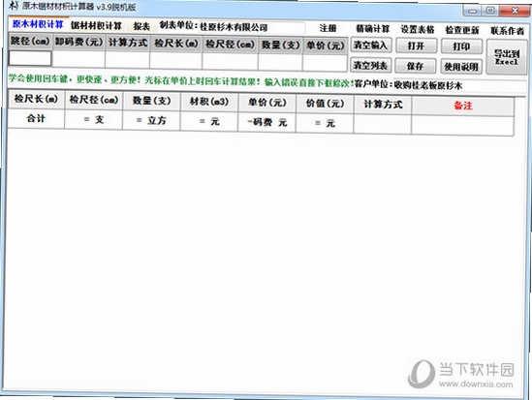Switch to 原木材积计算 tab
Viewport: 532px width, 400px height.
coord(38,24)
